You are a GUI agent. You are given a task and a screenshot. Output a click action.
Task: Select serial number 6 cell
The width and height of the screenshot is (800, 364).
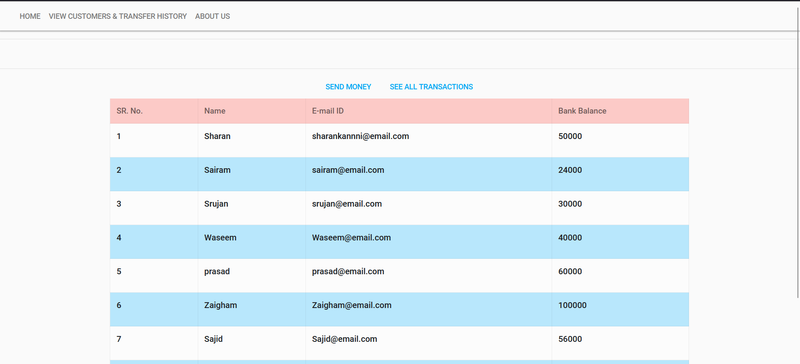[x=154, y=309]
